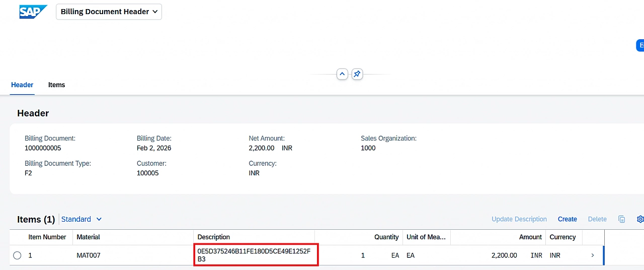Screen dimensions: 644x270
Task: Expand the Standard view variant dropdown
Action: (x=82, y=219)
